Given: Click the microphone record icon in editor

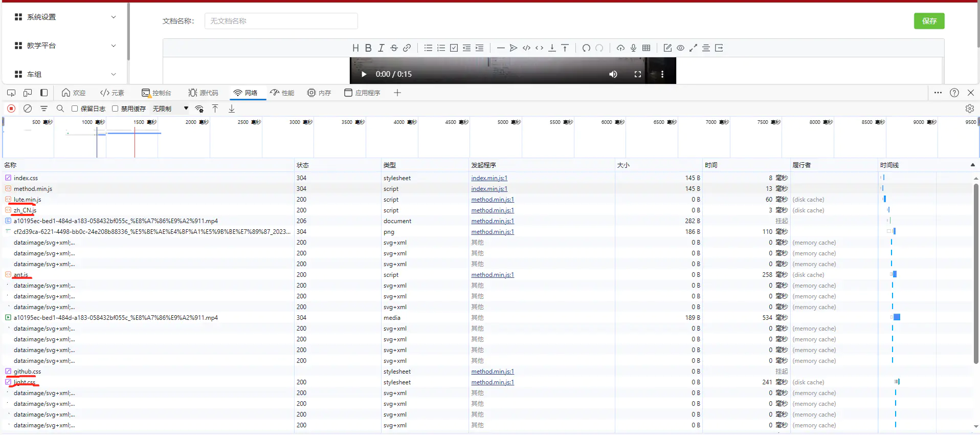Looking at the screenshot, I should (x=633, y=48).
